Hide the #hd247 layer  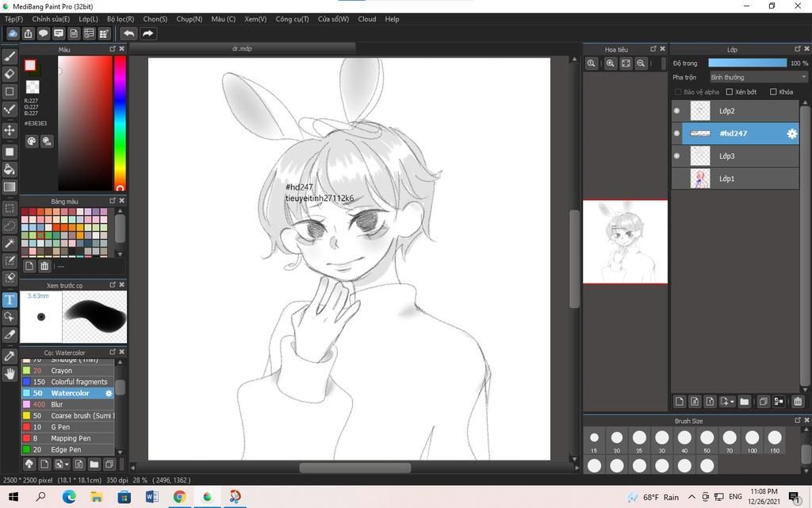(x=676, y=133)
